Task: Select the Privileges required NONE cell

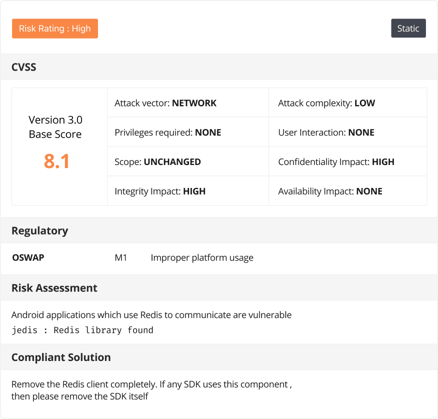Action: (188, 132)
